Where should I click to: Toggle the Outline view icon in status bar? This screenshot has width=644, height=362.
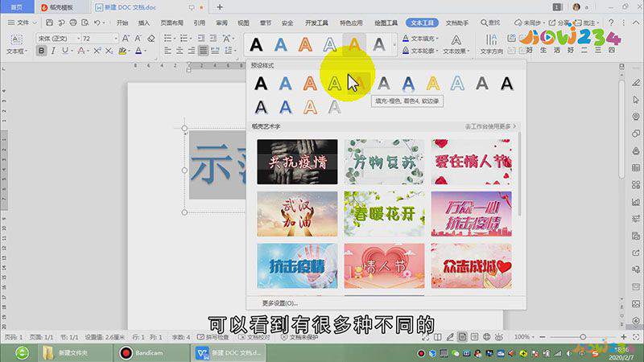[x=475, y=337]
